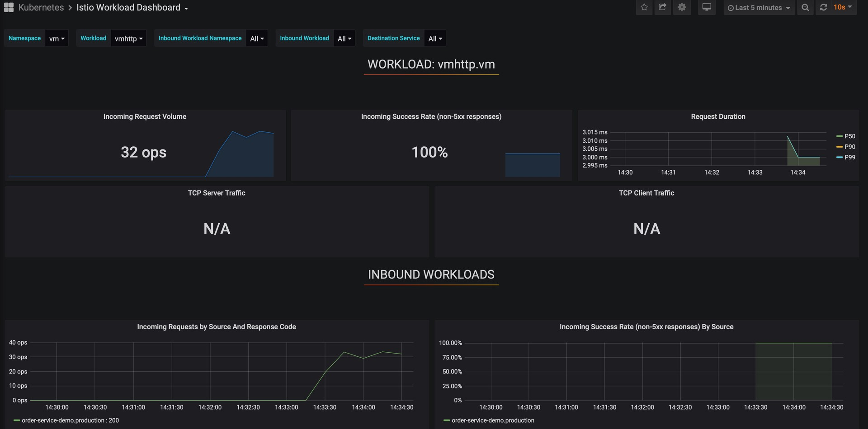This screenshot has width=868, height=429.
Task: Toggle the P90 legend series
Action: tap(849, 146)
